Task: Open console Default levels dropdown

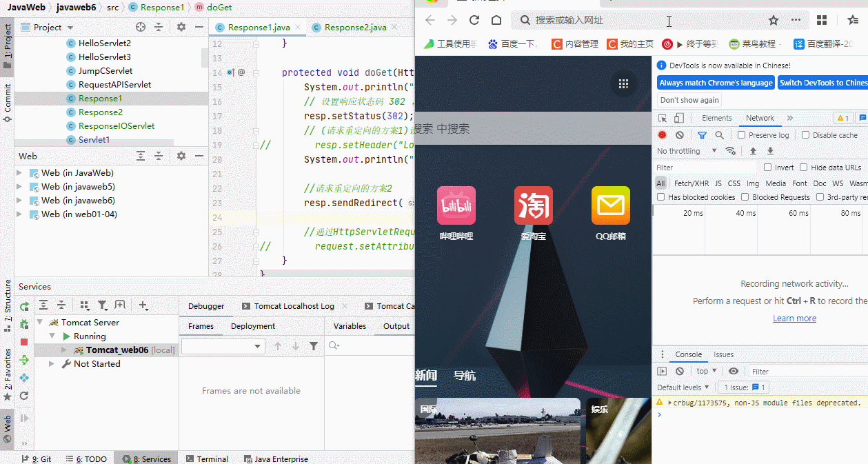Action: point(683,387)
